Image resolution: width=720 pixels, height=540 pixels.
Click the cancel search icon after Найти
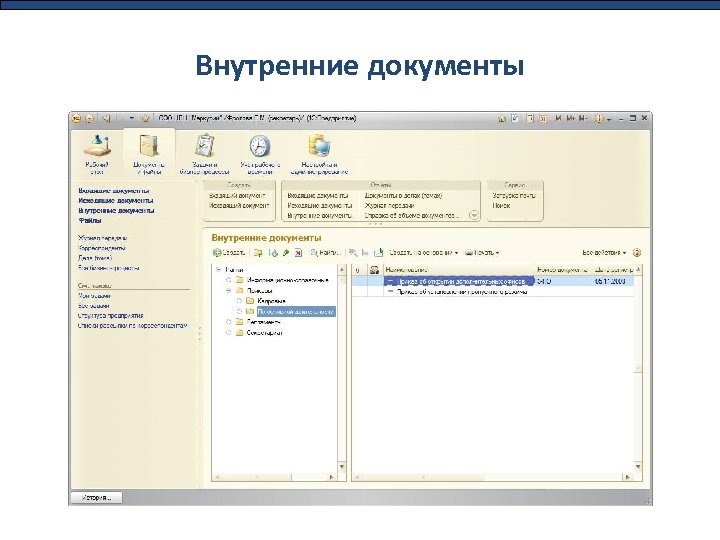353,253
